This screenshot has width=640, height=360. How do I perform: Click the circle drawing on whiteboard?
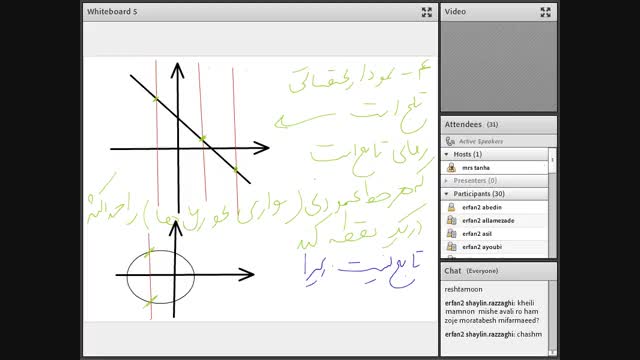[160, 277]
